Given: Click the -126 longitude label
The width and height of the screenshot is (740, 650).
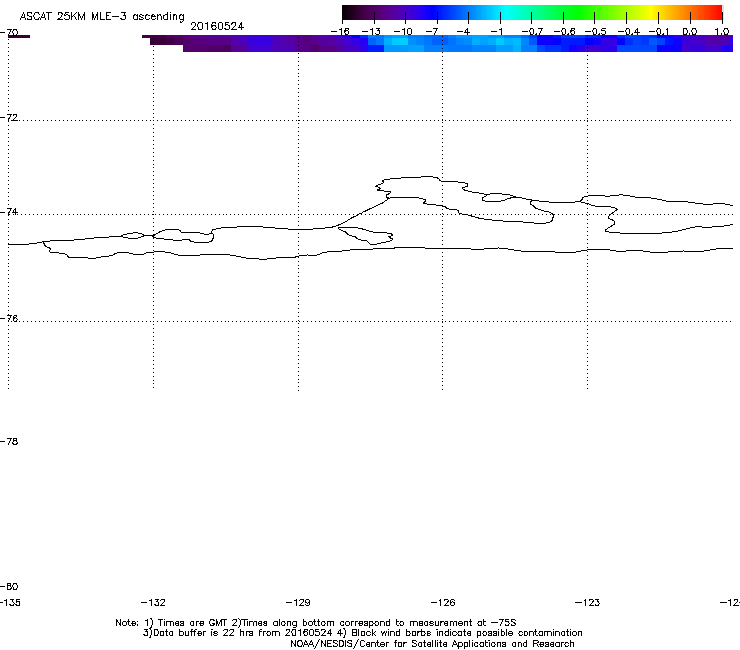Looking at the screenshot, I should (443, 602).
